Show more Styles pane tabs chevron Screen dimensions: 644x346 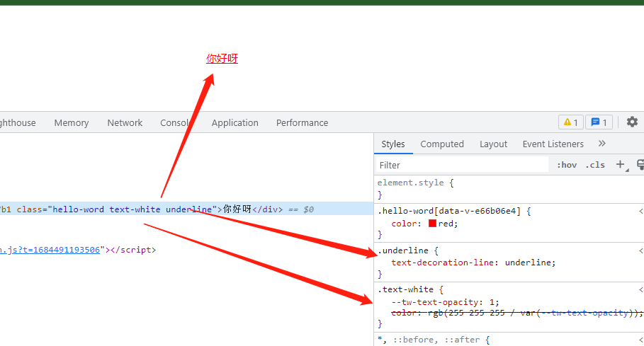pos(602,144)
